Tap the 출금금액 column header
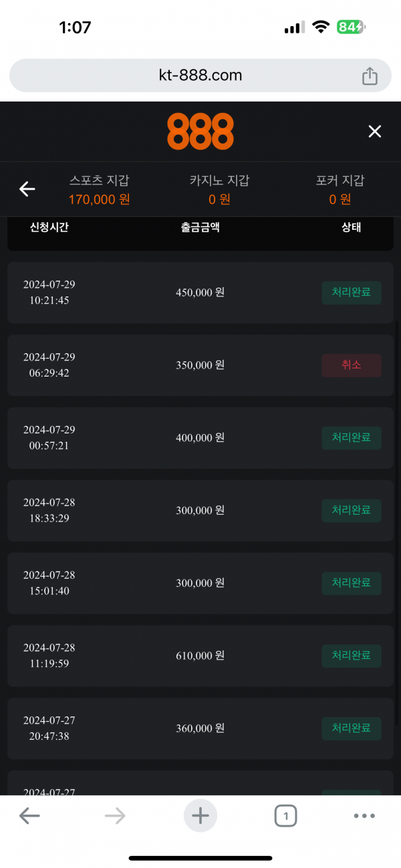 click(200, 227)
